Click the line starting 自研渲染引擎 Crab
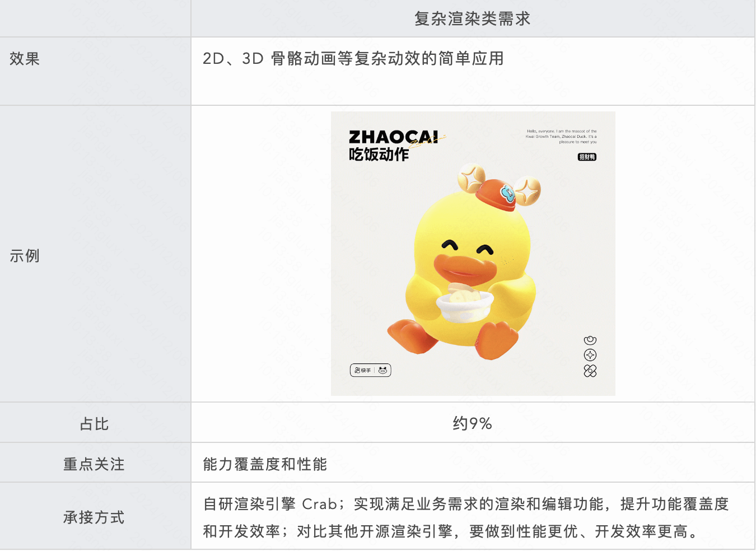This screenshot has height=551, width=756. pyautogui.click(x=466, y=504)
